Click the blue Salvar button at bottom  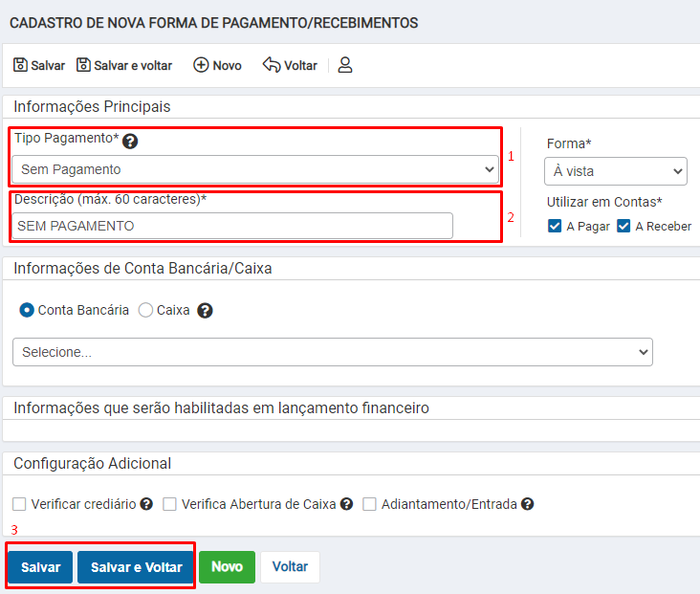point(40,567)
